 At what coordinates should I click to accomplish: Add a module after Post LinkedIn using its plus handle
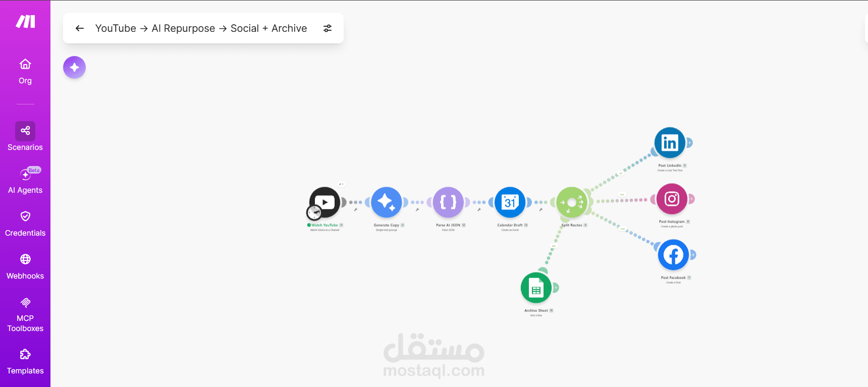(689, 143)
